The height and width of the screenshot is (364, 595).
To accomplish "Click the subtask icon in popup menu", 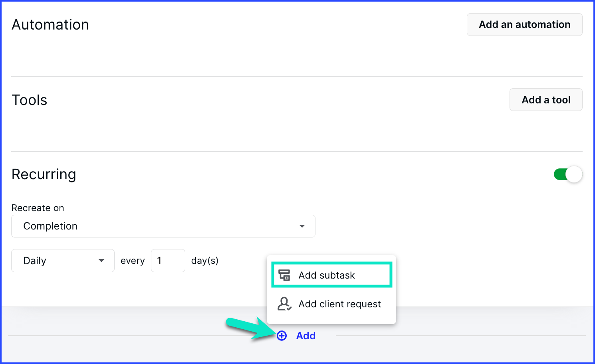I will point(284,275).
